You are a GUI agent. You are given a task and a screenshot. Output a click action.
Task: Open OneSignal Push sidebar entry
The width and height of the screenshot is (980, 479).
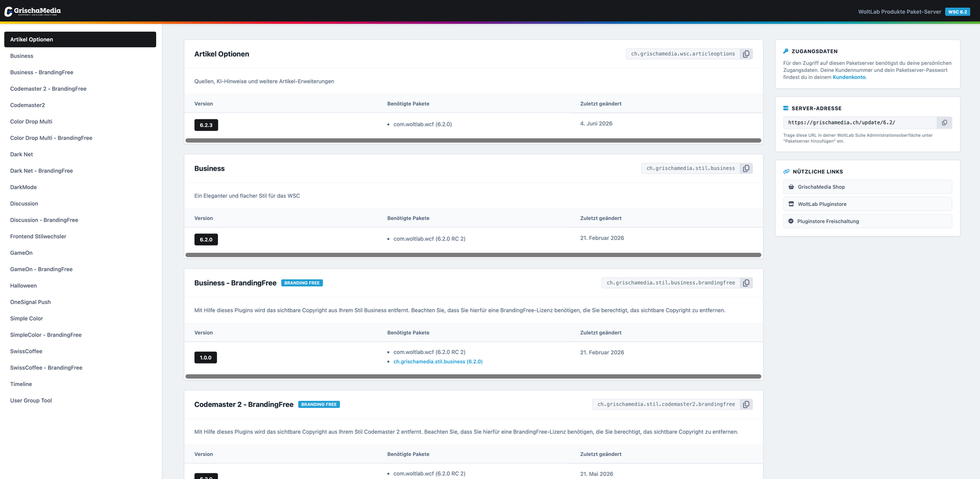point(80,302)
